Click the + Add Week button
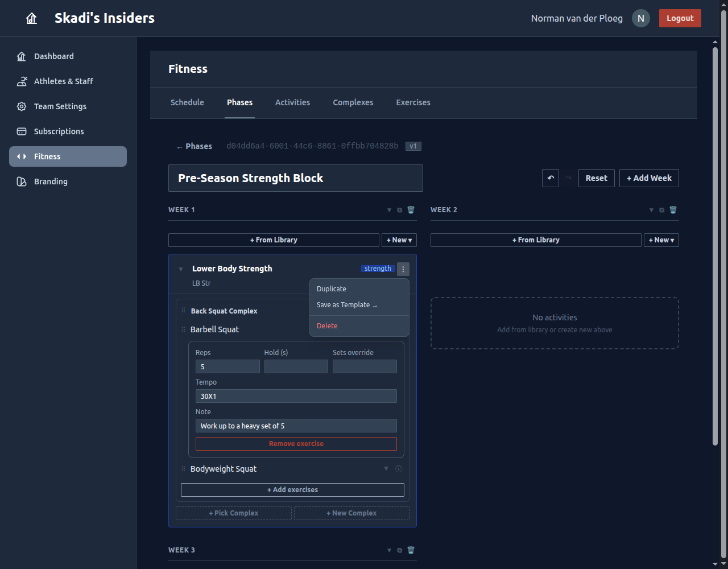728x569 pixels. coord(649,178)
